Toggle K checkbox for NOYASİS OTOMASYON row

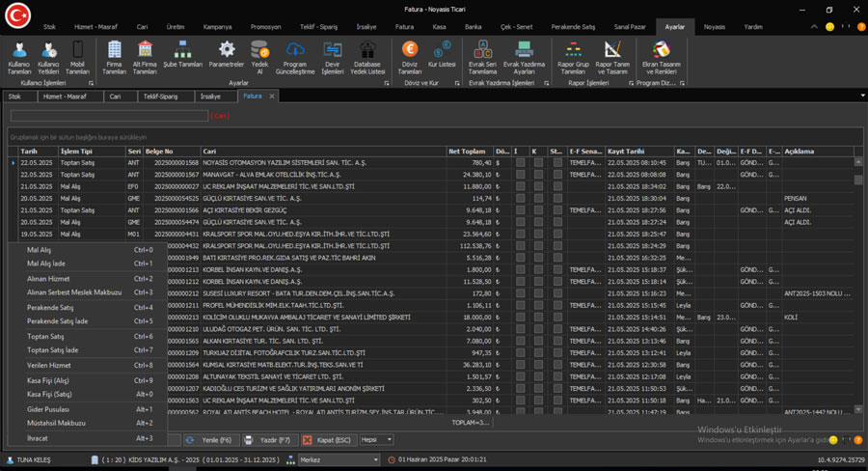click(x=538, y=163)
